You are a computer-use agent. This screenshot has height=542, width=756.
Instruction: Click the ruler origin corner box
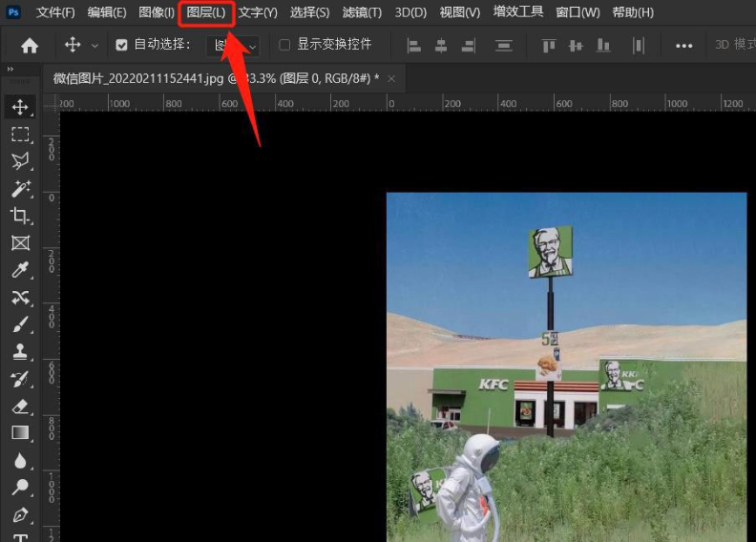51,103
